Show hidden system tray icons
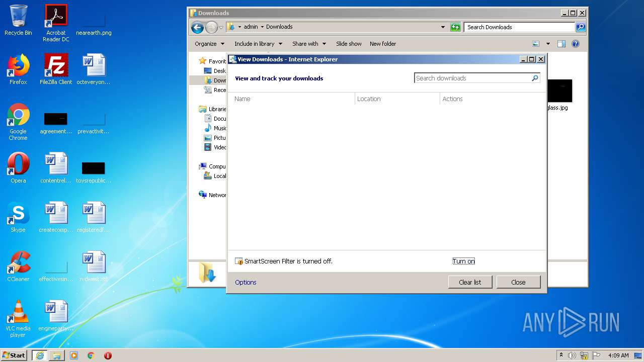This screenshot has height=362, width=644. (x=561, y=355)
